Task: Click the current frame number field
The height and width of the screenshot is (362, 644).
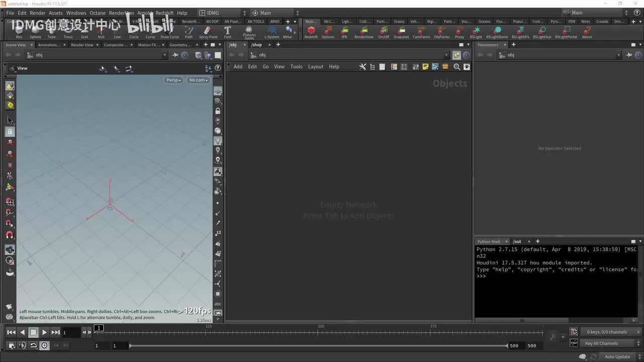Action: click(70, 332)
